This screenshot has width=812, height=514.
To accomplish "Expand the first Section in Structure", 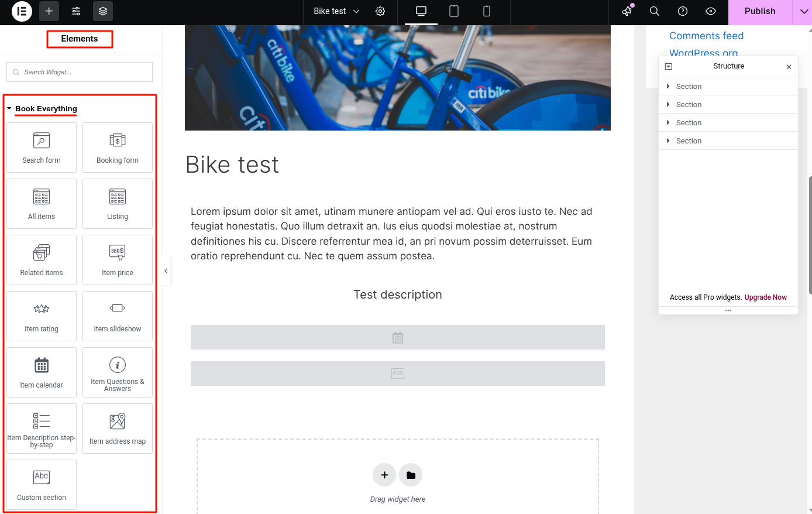I will [668, 87].
